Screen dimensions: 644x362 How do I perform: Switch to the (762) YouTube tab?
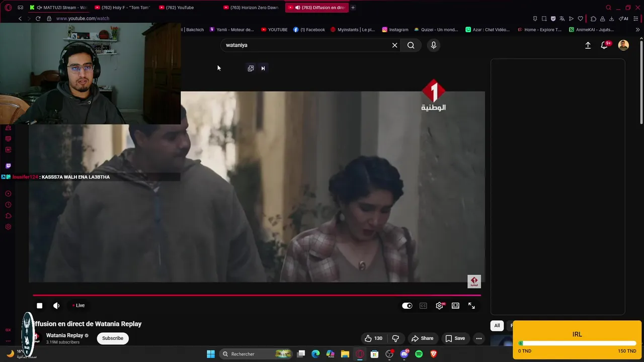pyautogui.click(x=187, y=8)
